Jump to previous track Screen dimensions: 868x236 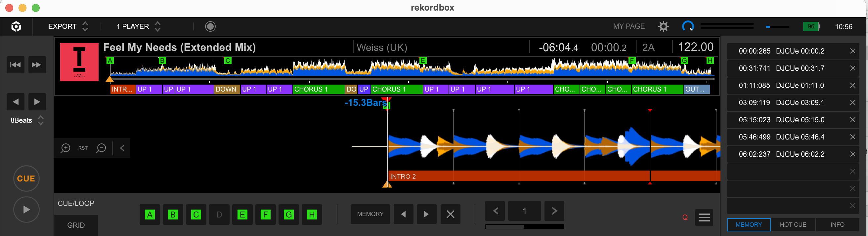pos(16,65)
